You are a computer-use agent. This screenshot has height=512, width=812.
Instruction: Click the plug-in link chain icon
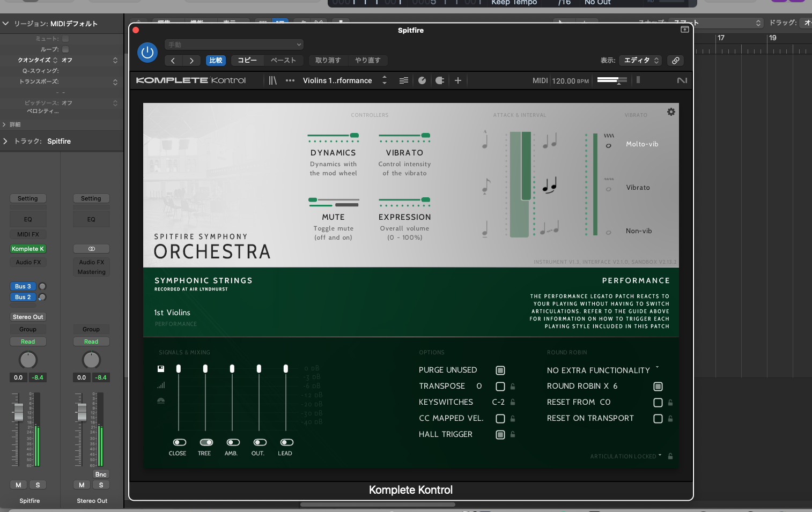676,61
